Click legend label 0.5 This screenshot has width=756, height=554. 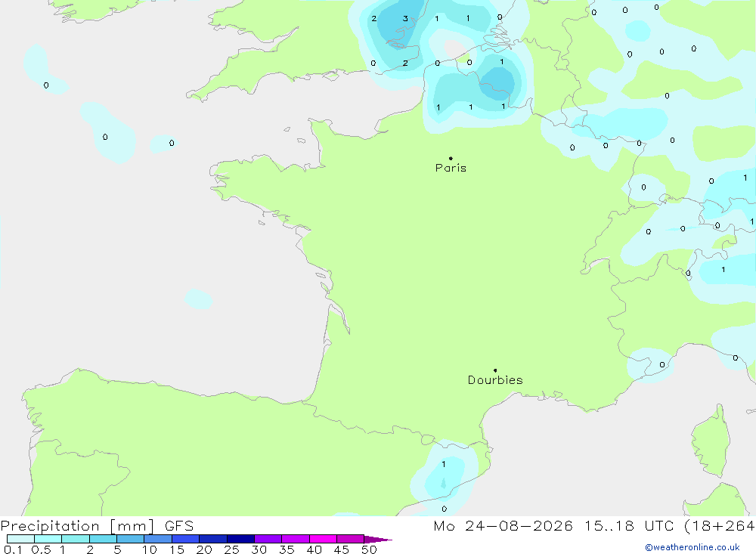point(41,549)
